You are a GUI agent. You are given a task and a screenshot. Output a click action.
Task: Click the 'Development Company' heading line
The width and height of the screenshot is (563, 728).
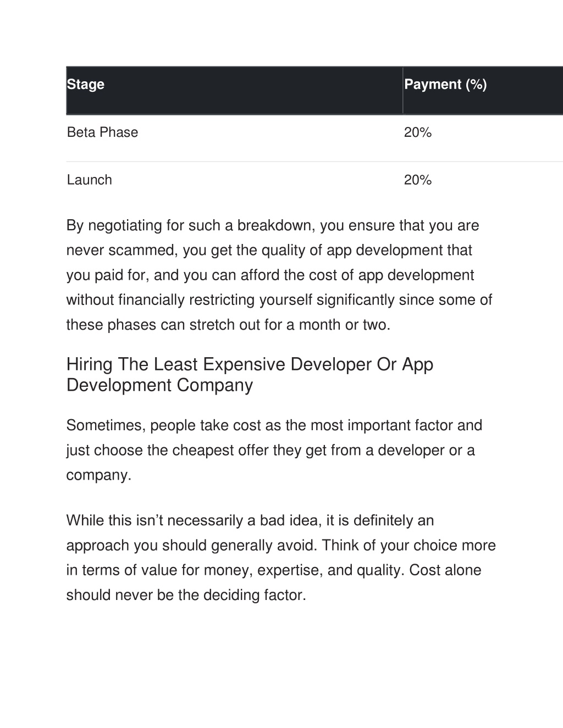click(x=160, y=385)
